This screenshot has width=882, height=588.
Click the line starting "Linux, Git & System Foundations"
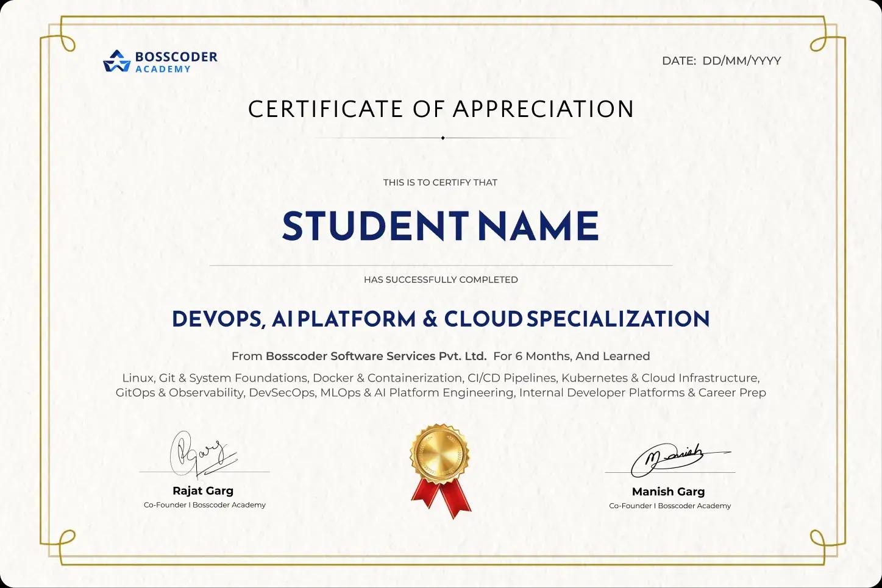click(441, 378)
